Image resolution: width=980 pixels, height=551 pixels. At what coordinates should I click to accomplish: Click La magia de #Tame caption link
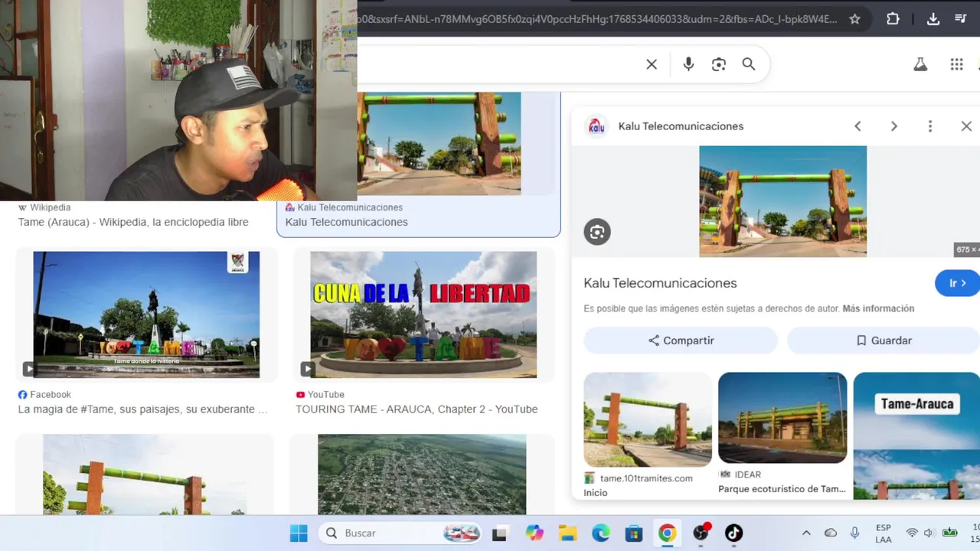142,409
